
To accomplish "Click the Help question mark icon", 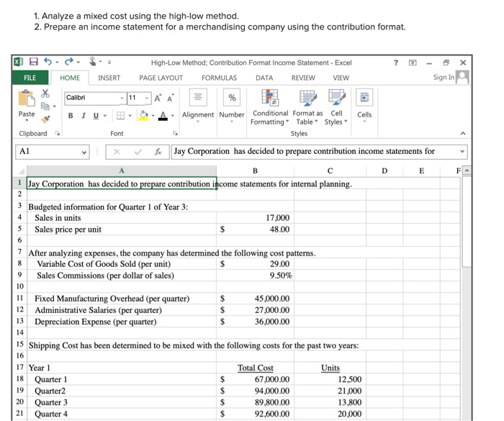I will (x=396, y=63).
